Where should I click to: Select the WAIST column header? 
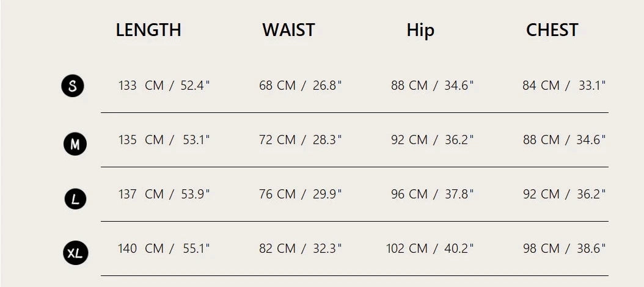(x=288, y=30)
